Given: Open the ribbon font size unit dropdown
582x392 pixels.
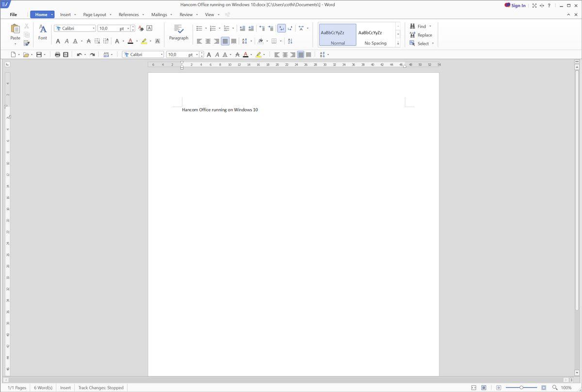Looking at the screenshot, I should pos(128,28).
